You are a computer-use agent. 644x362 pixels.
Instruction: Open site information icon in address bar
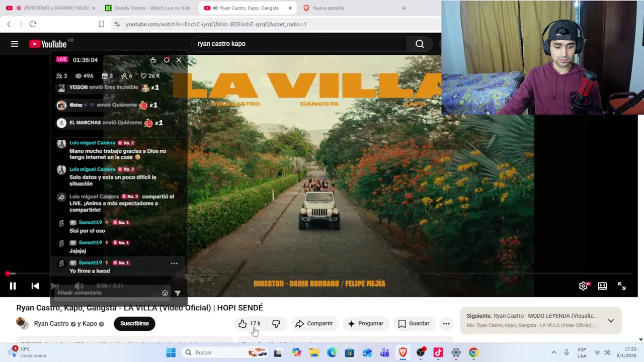click(x=117, y=24)
